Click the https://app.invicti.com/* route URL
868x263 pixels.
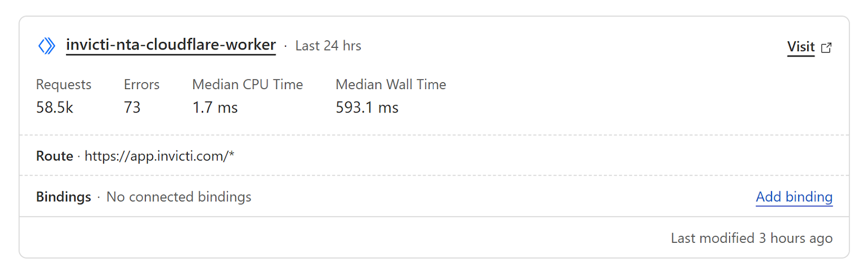click(x=159, y=156)
